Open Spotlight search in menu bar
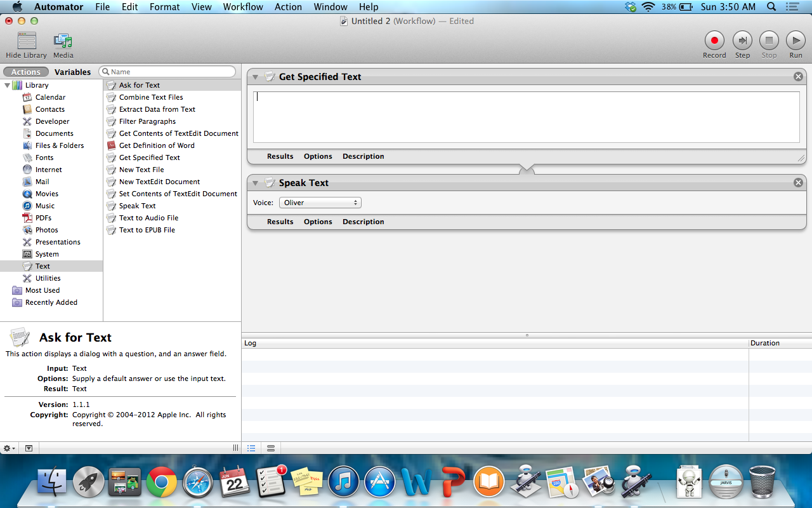Viewport: 812px width, 508px height. tap(771, 7)
